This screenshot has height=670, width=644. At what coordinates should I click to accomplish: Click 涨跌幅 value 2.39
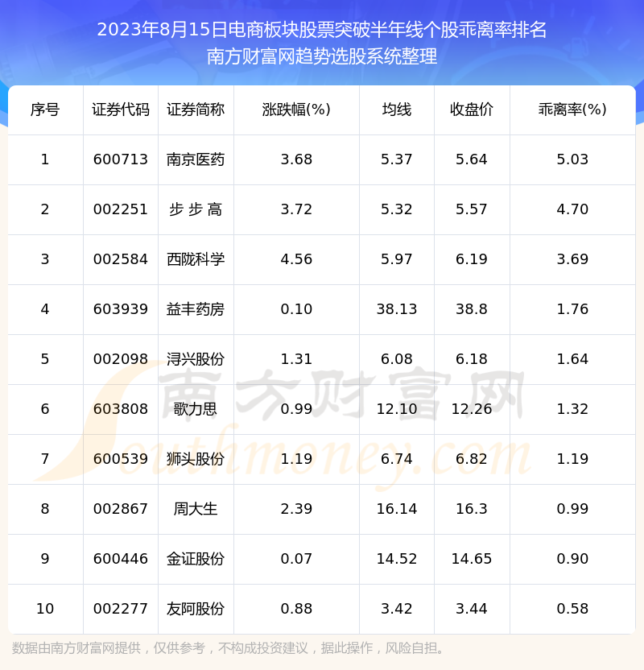(x=296, y=509)
